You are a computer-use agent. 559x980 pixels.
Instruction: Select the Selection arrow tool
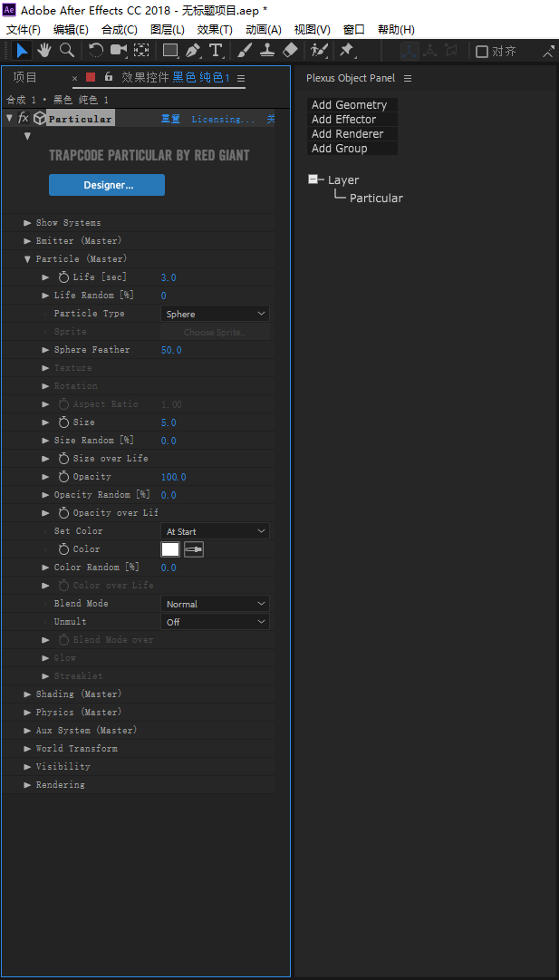coord(21,51)
